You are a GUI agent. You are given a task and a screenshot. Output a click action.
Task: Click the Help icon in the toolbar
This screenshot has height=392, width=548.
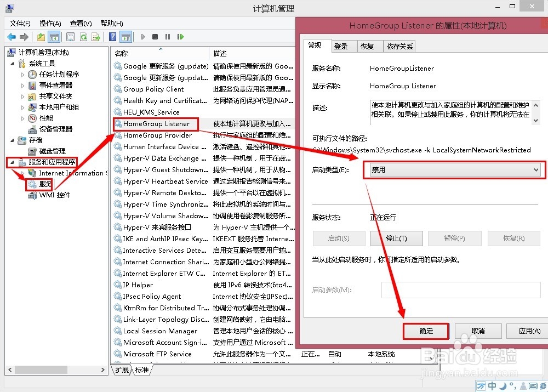[x=112, y=37]
